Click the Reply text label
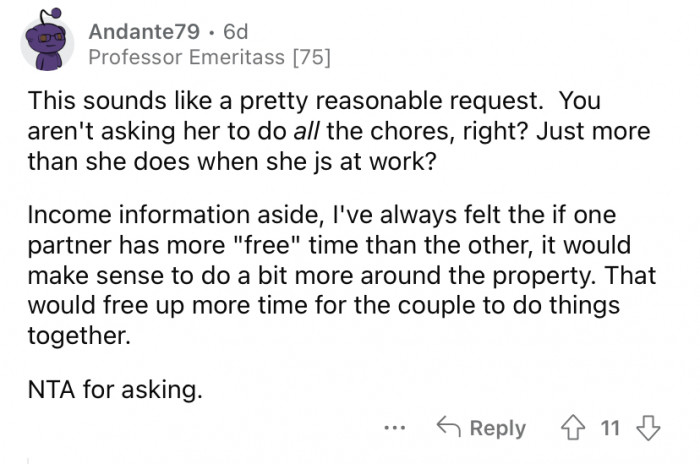 tap(497, 428)
